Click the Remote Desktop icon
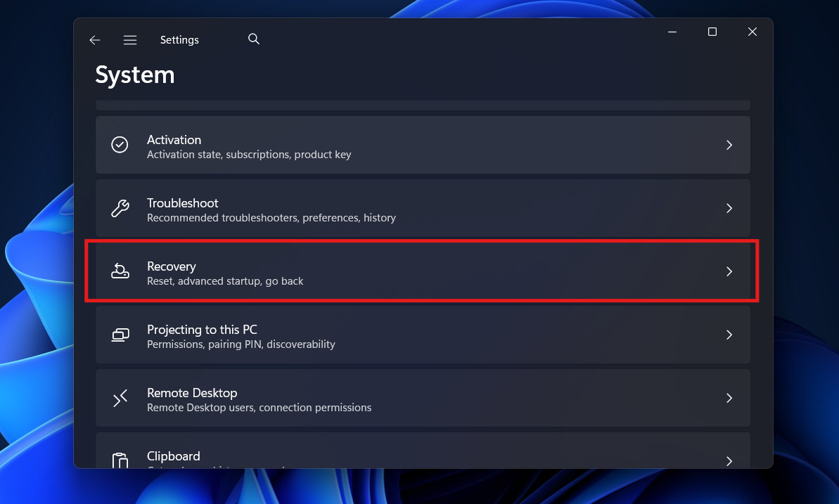 120,398
